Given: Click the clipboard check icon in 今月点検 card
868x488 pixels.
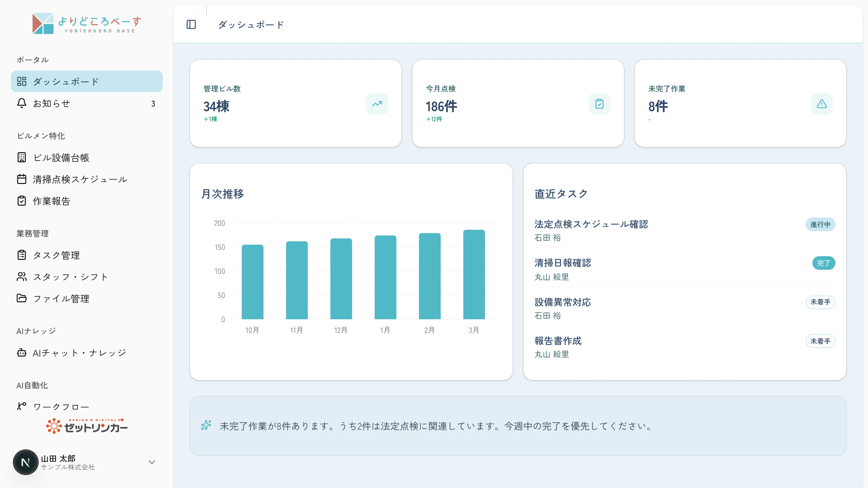Looking at the screenshot, I should tap(599, 104).
